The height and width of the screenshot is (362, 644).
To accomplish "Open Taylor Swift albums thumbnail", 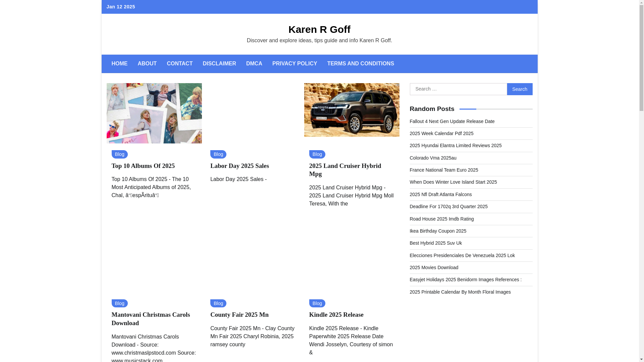I will (x=154, y=113).
